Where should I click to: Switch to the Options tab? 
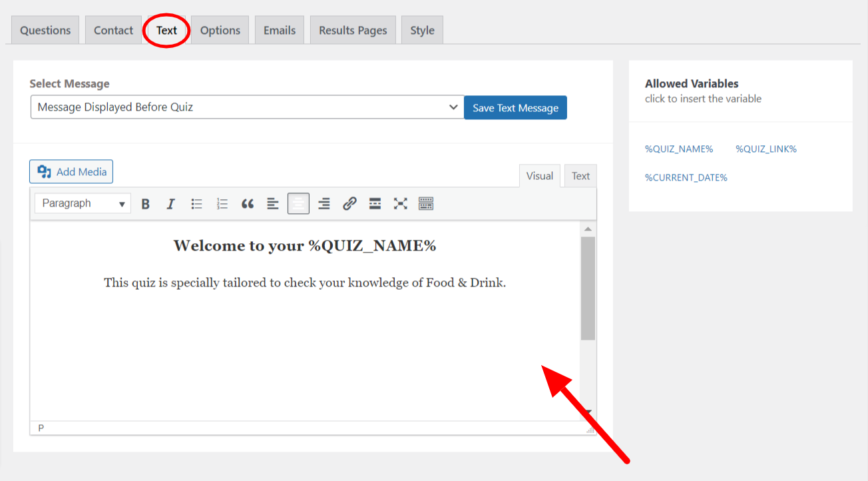[x=220, y=29]
